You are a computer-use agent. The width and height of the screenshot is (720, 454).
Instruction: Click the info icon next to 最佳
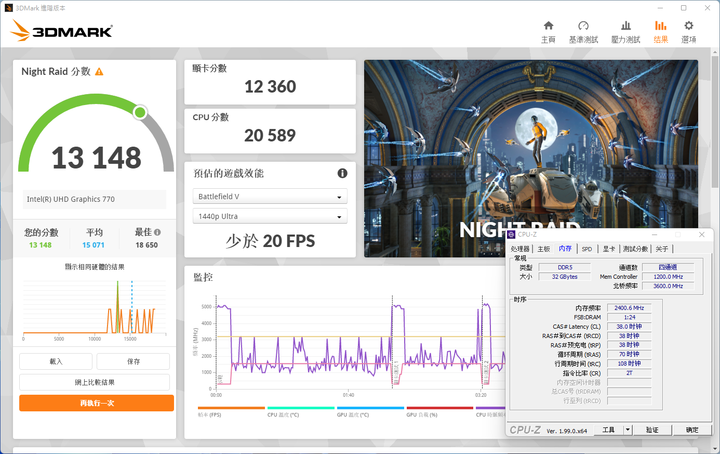coord(158,232)
